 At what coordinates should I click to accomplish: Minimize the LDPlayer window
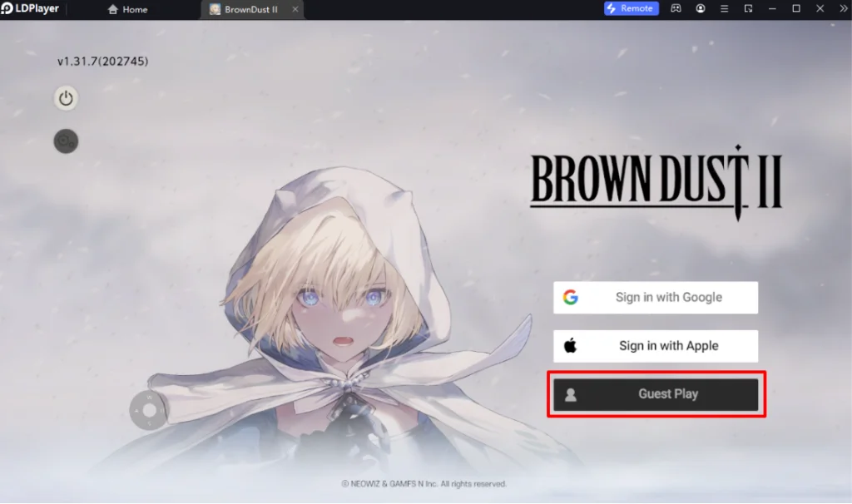point(772,8)
